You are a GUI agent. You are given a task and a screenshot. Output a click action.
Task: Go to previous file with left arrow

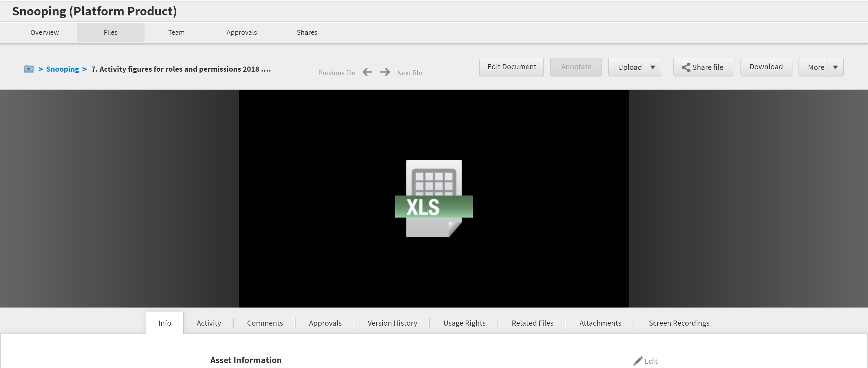367,72
